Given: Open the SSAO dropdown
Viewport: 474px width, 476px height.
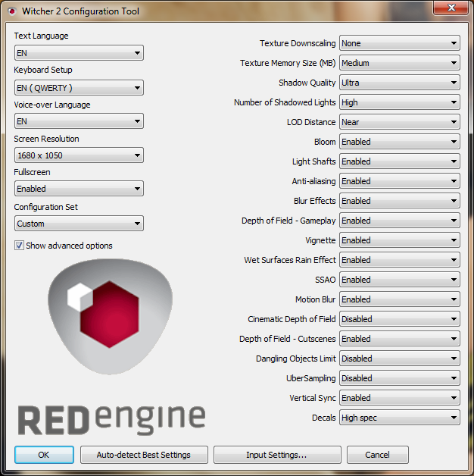Looking at the screenshot, I should tap(399, 280).
